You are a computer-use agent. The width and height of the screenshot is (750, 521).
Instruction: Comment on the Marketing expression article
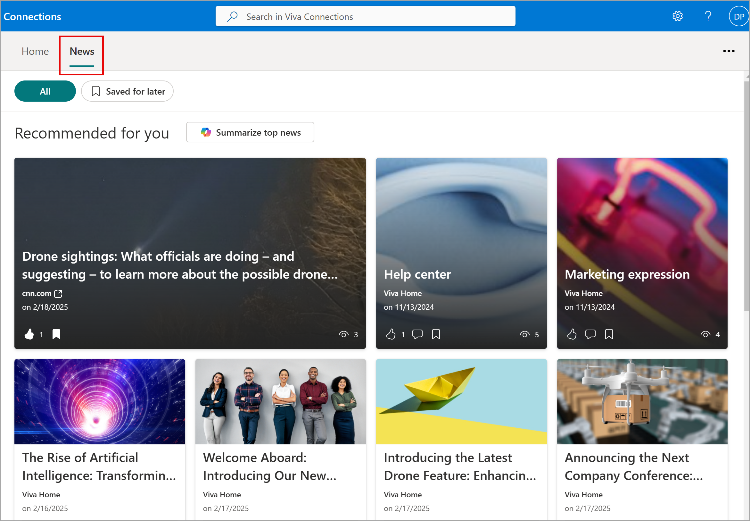pyautogui.click(x=590, y=334)
